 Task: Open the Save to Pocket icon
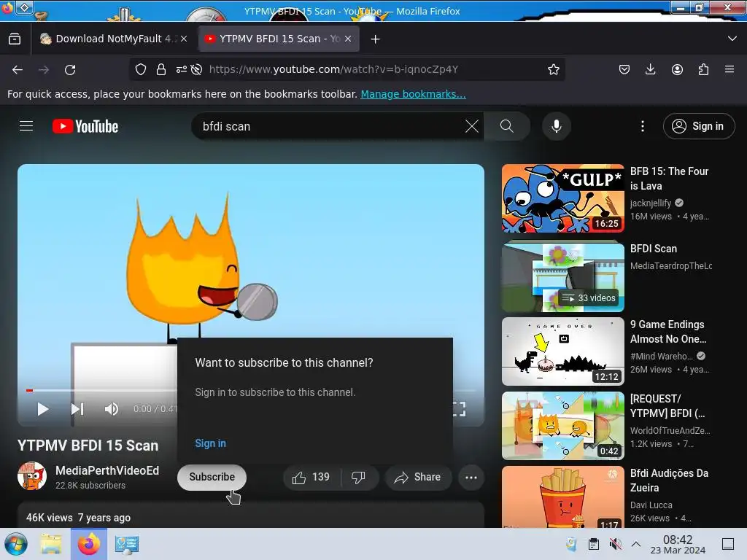coord(624,69)
